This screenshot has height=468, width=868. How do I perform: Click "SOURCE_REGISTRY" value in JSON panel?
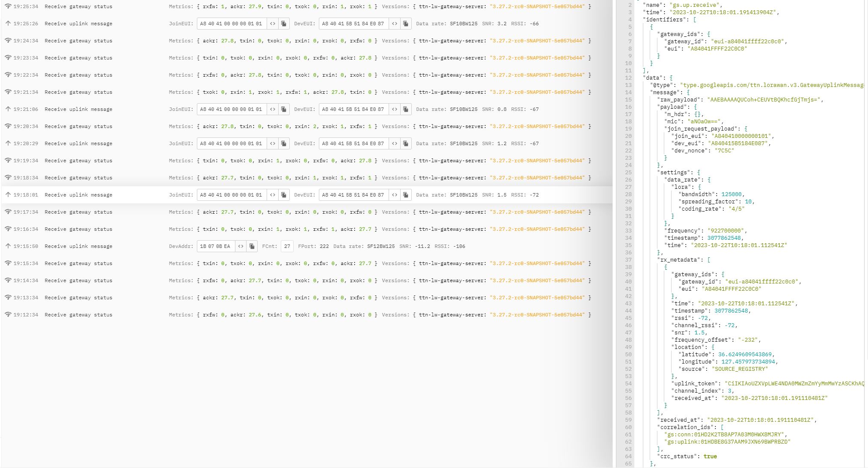click(x=740, y=369)
